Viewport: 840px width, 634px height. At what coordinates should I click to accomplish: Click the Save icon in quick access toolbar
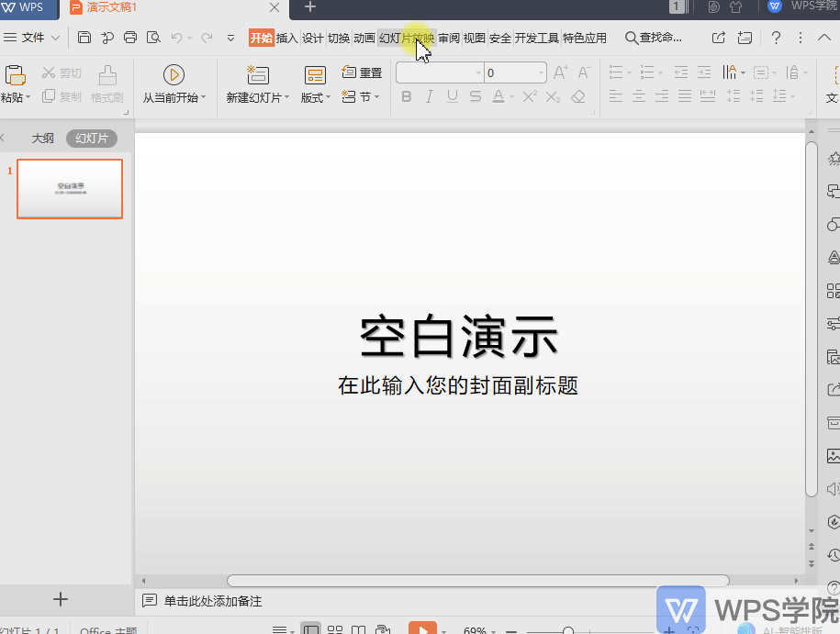[x=84, y=38]
